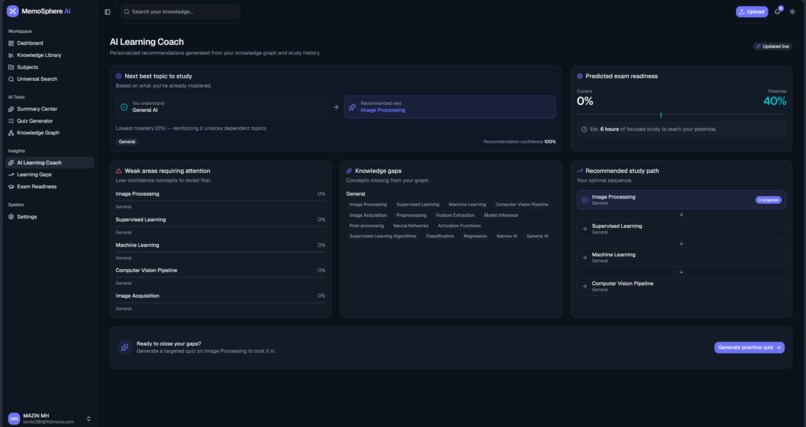Click the Knowledge Library sidebar icon
The height and width of the screenshot is (427, 806).
(x=11, y=55)
